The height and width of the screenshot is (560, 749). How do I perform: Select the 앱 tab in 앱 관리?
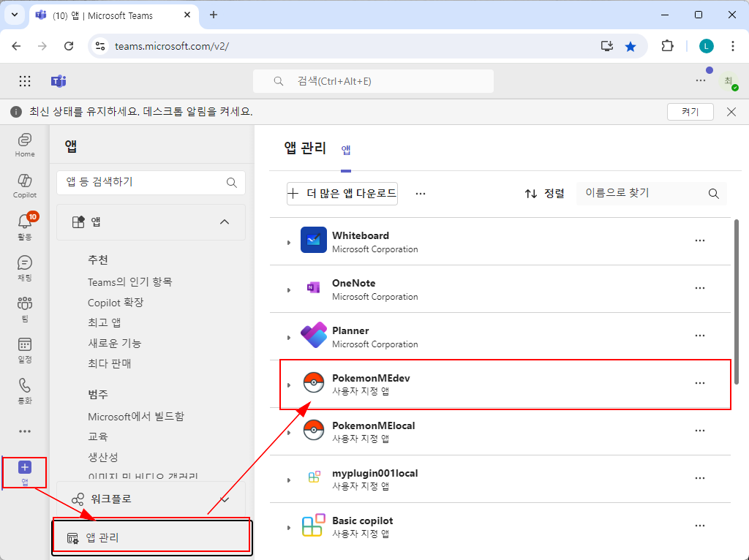(346, 150)
